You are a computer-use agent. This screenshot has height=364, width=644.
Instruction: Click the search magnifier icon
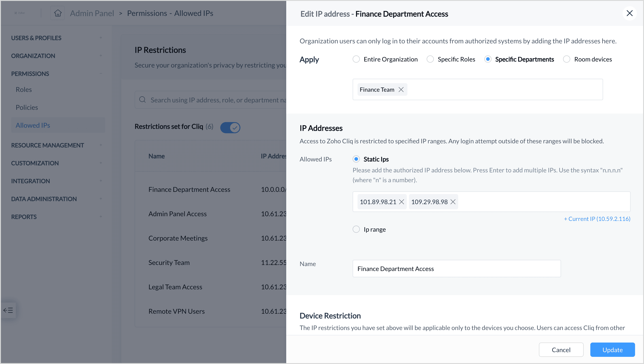click(x=142, y=100)
